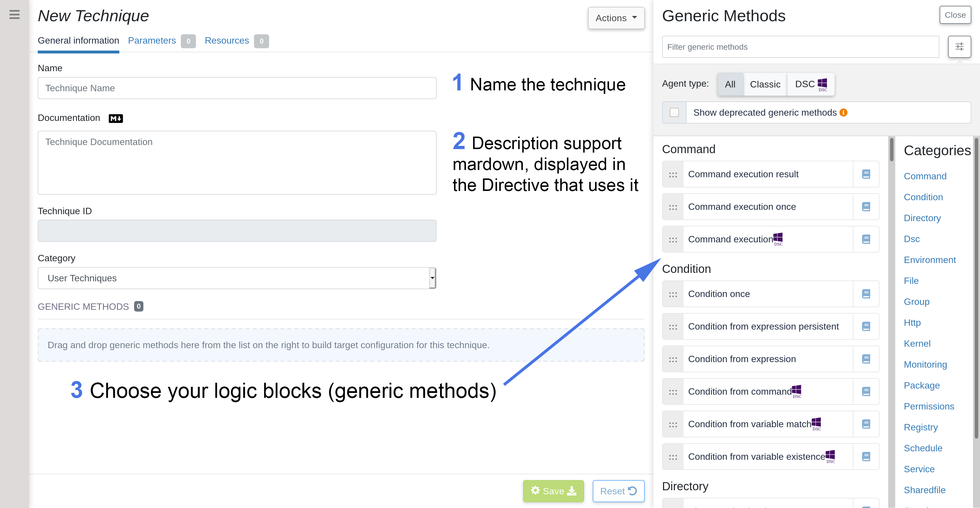
Task: Open the hamburger sidebar menu
Action: pyautogui.click(x=15, y=15)
